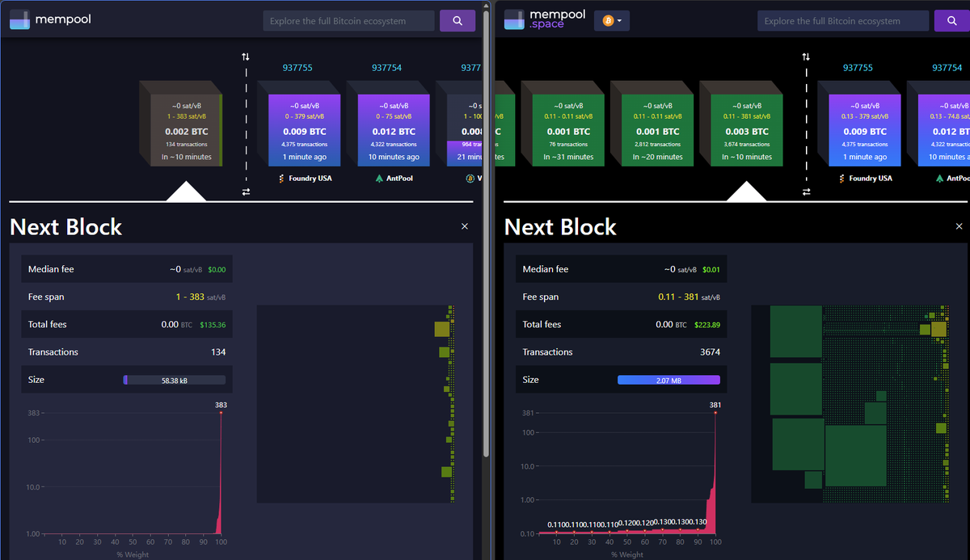
Task: Open the Bitcoin network dropdown in right window
Action: 612,21
